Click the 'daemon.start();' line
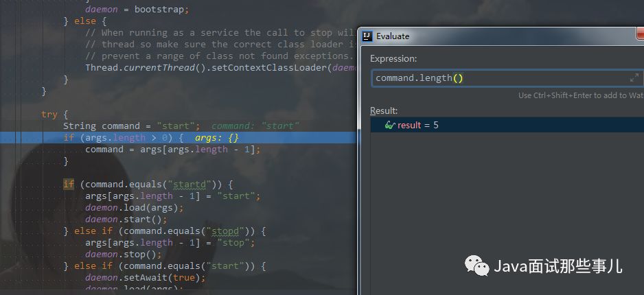The height and width of the screenshot is (295, 644). click(x=126, y=219)
